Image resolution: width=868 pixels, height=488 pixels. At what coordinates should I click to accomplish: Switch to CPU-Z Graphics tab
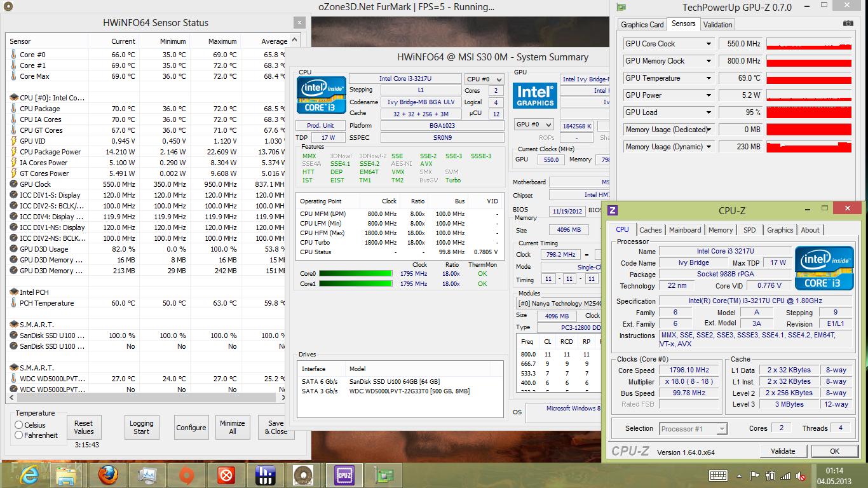coord(780,230)
